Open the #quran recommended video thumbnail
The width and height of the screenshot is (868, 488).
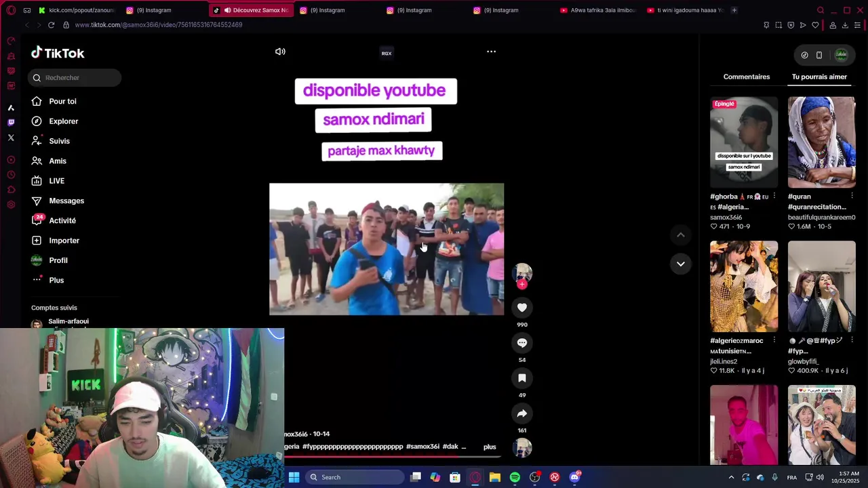(822, 142)
